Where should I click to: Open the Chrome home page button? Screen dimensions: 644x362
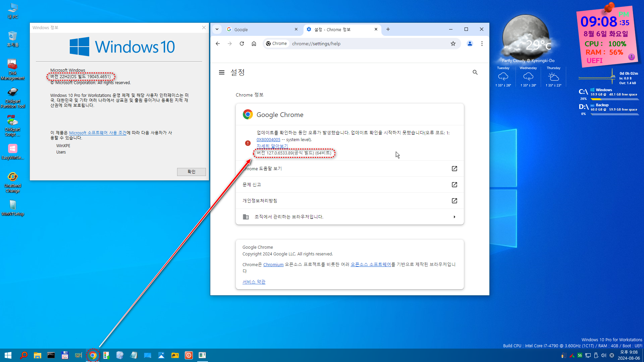click(254, 44)
